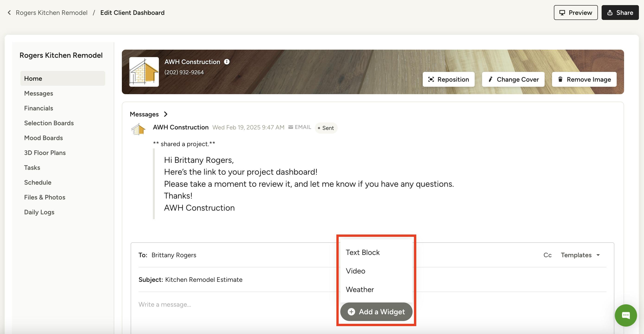Click the AWH Construction logo in the cover banner
This screenshot has width=644, height=334.
click(x=144, y=72)
